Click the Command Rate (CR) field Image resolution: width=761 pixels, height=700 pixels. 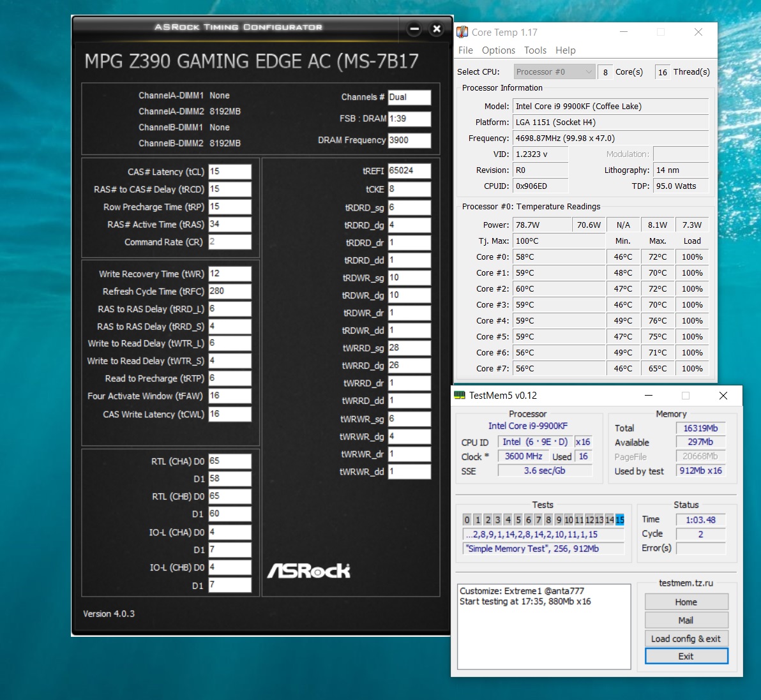pos(230,242)
